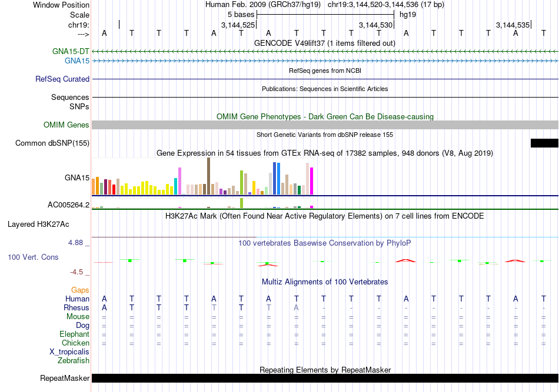The width and height of the screenshot is (559, 392).
Task: Open the GENCODE V49lift37 track title
Action: click(325, 43)
